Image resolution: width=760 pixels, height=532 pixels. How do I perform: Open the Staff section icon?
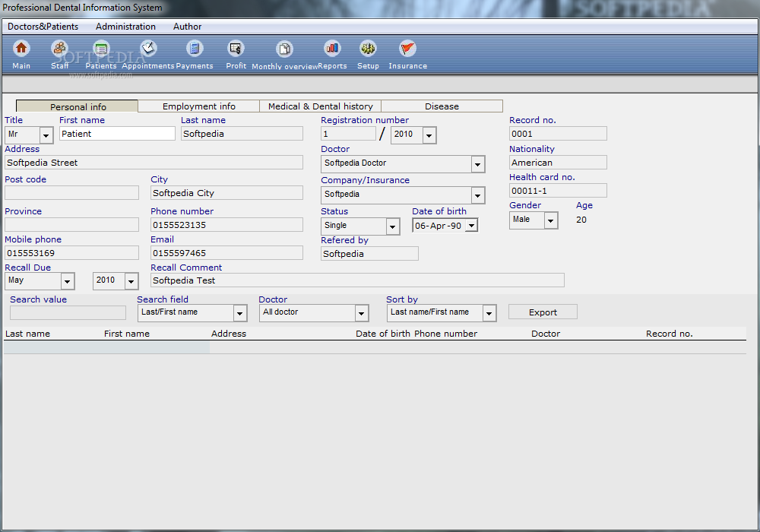point(59,49)
